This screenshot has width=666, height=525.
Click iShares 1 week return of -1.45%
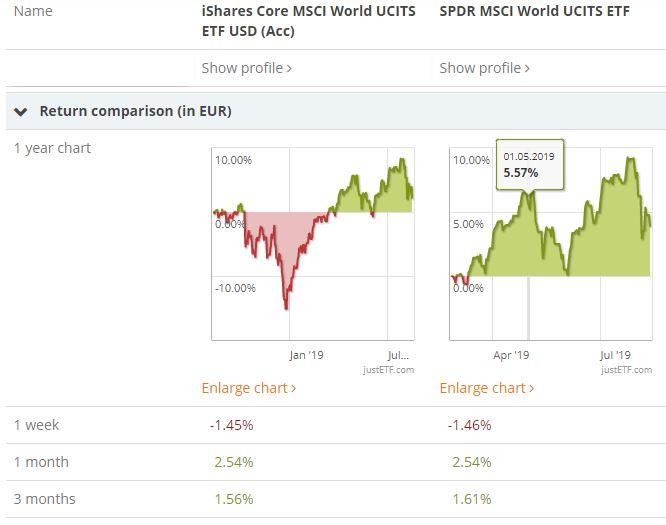231,425
